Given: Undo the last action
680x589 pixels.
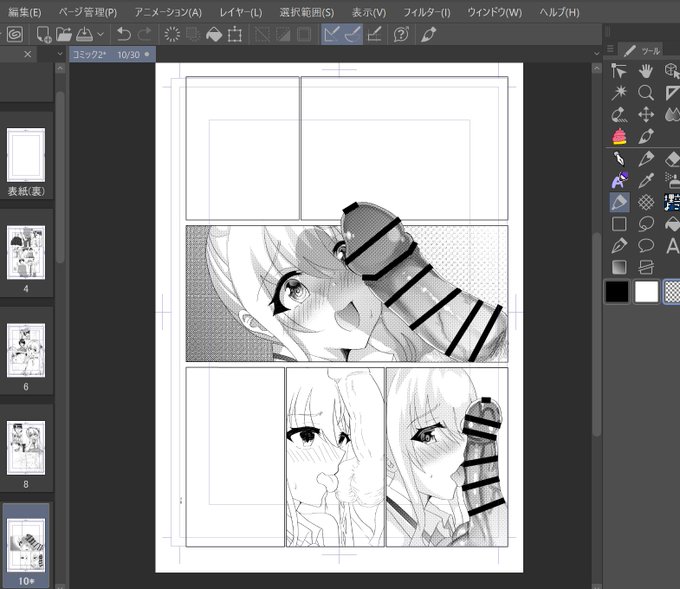Looking at the screenshot, I should click(x=124, y=34).
